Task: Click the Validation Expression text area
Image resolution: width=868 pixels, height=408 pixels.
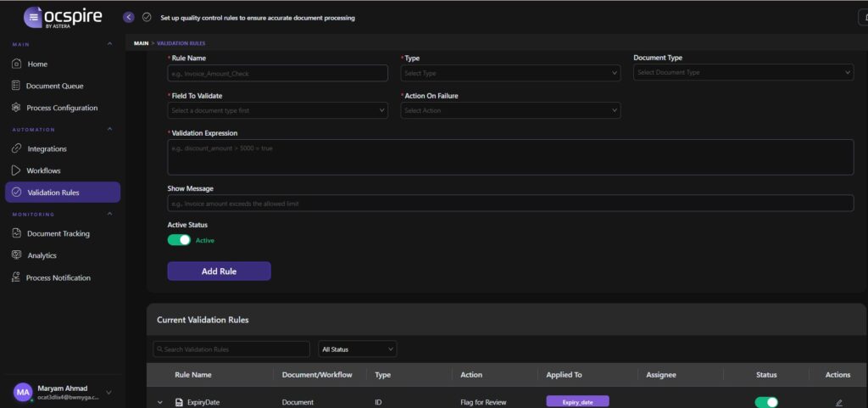Action: pyautogui.click(x=510, y=157)
